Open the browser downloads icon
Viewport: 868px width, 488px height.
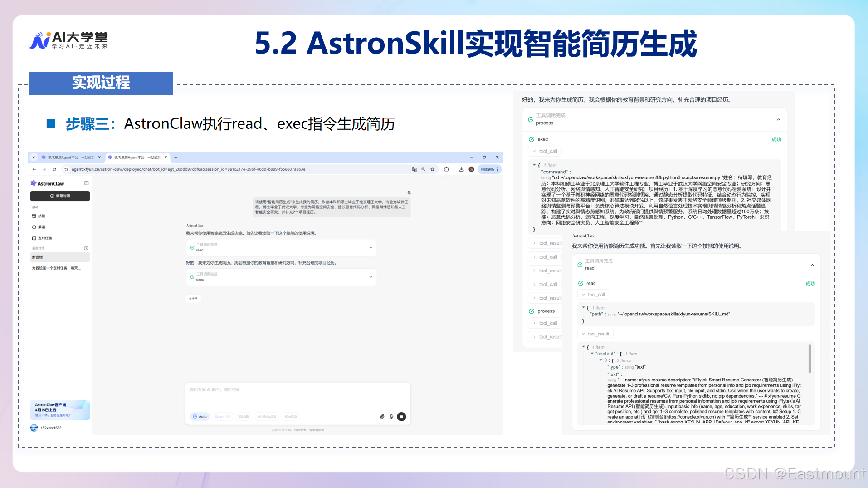pos(461,169)
